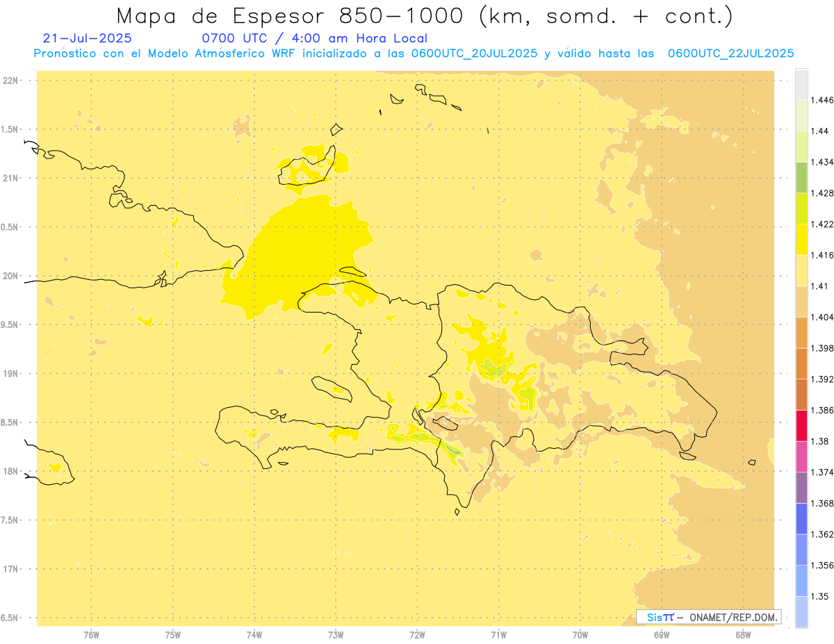The image size is (834, 644).
Task: Pick the orange legend segment between 1.398 and 1.404
Action: (x=801, y=332)
